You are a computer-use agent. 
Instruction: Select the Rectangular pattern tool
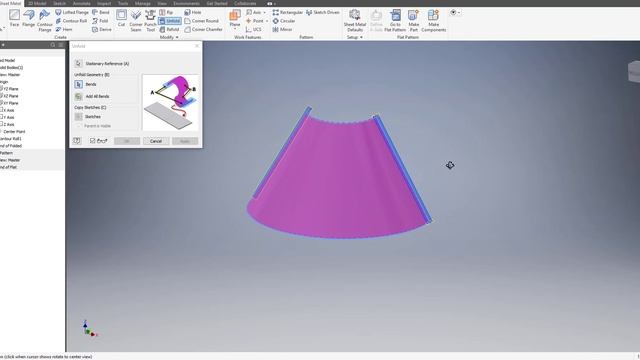[288, 12]
